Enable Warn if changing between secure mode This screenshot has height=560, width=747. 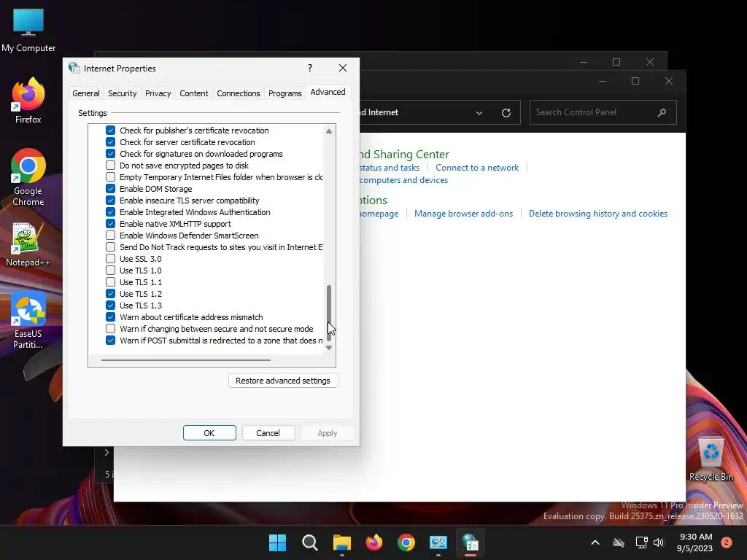click(111, 329)
